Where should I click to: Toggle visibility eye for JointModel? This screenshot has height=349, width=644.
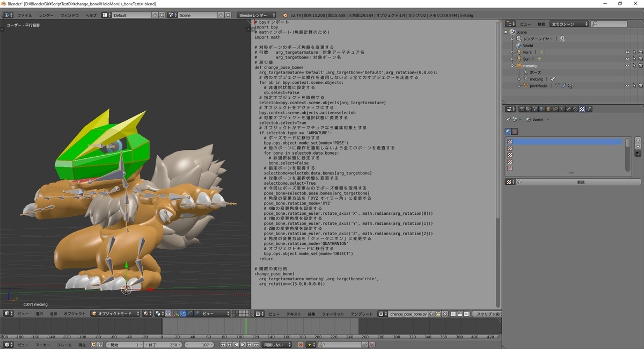coord(627,85)
